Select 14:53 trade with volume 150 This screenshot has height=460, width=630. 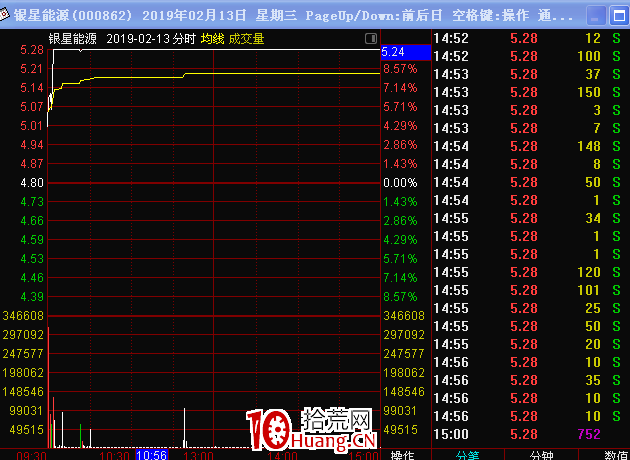[528, 92]
